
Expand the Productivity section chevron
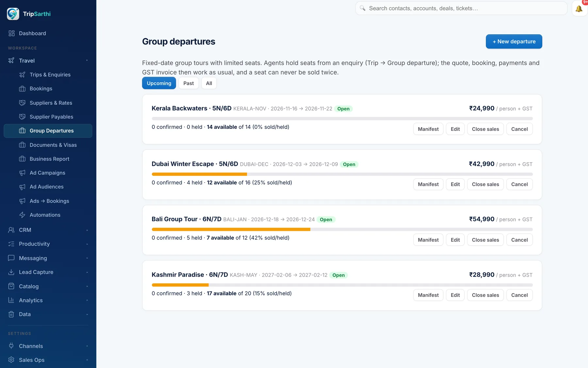tap(87, 244)
